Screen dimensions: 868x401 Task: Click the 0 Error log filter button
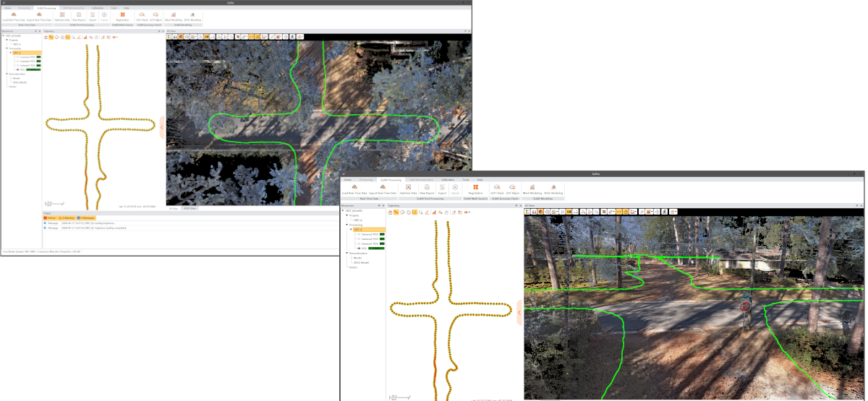point(51,217)
